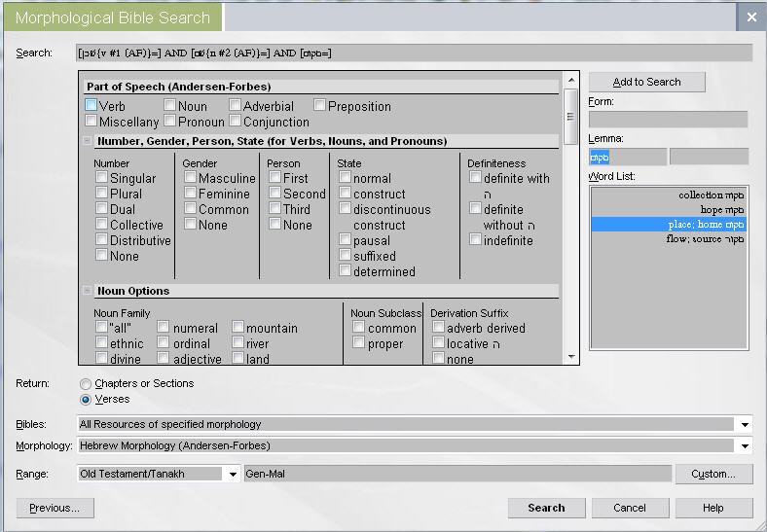Click the Gen-Mal range field

coord(457,474)
